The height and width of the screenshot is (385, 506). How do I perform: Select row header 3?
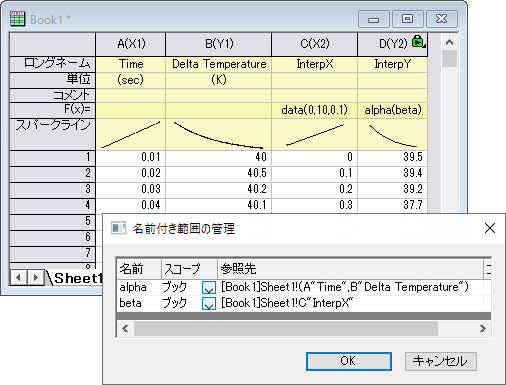click(x=53, y=190)
